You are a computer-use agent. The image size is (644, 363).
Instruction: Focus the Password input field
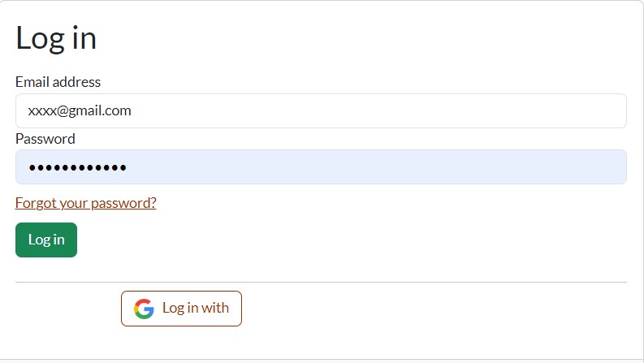click(321, 166)
